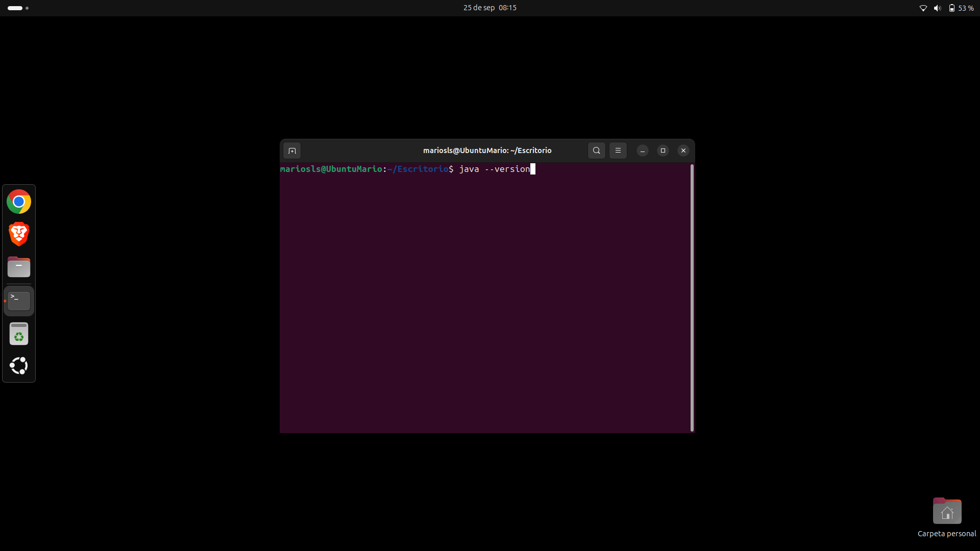Show applications via Ubuntu logo

point(19,366)
